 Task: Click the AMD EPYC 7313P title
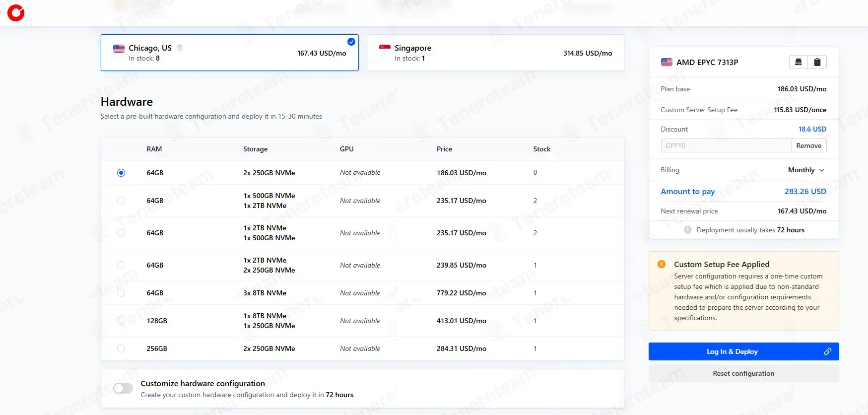point(707,62)
